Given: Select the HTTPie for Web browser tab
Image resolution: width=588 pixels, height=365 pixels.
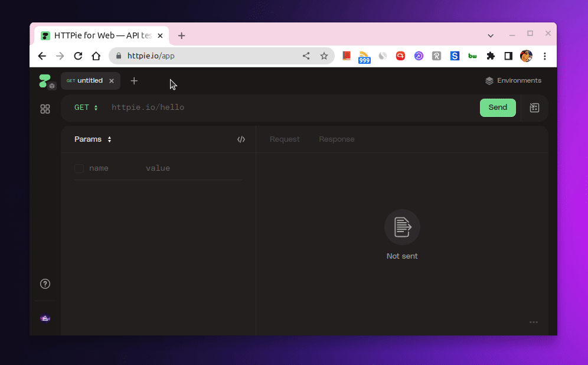Looking at the screenshot, I should coord(102,35).
